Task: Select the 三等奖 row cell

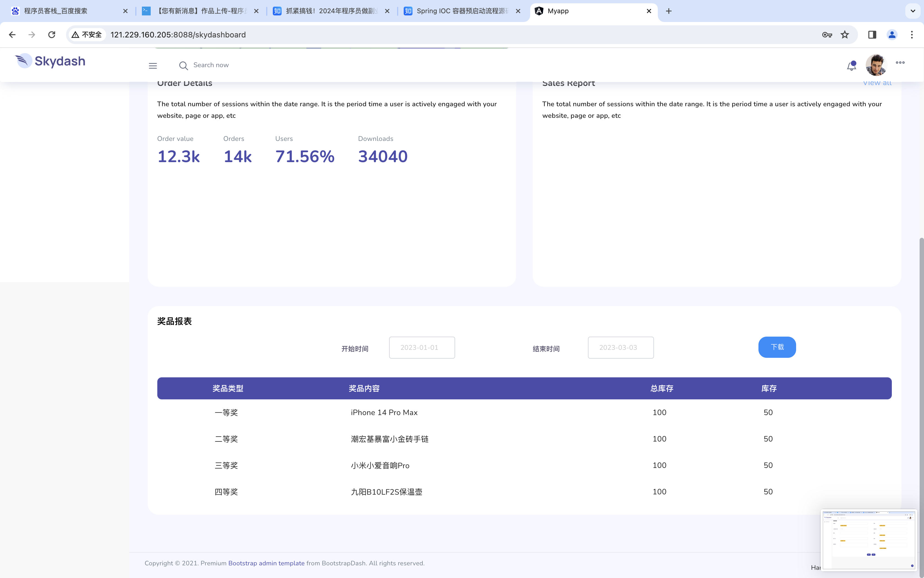Action: tap(226, 465)
